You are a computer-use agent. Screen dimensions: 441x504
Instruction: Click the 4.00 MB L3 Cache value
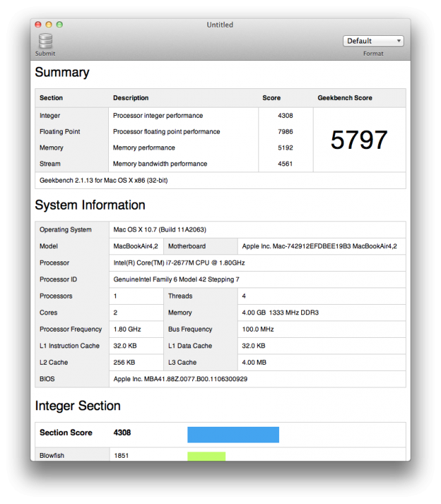coord(254,362)
